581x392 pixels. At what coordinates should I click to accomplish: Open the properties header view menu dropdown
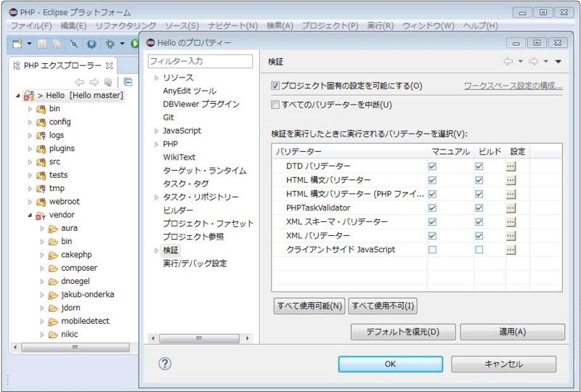(558, 62)
